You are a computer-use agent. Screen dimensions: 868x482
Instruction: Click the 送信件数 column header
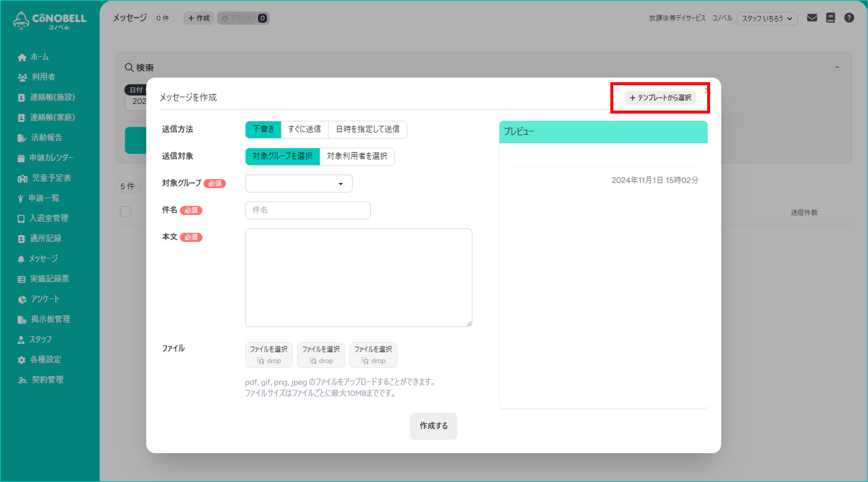click(x=804, y=212)
